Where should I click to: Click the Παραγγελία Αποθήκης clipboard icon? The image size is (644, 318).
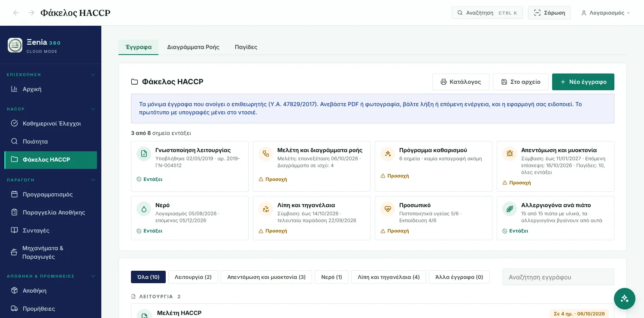point(14,212)
